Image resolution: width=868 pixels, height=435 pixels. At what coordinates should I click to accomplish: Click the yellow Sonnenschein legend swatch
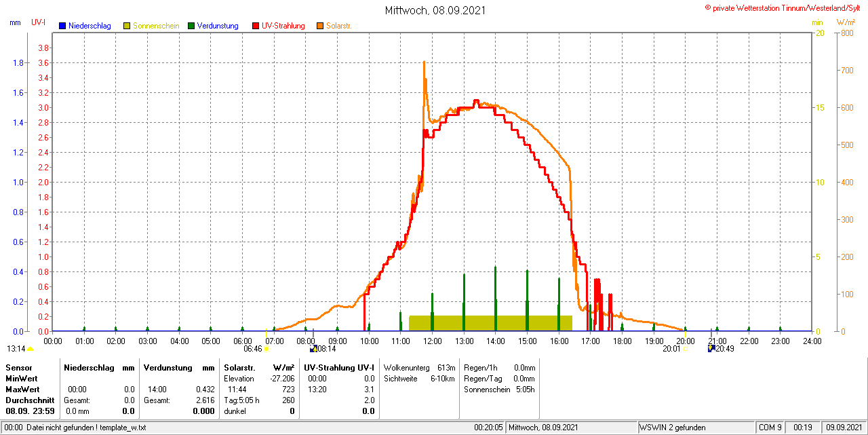click(127, 26)
